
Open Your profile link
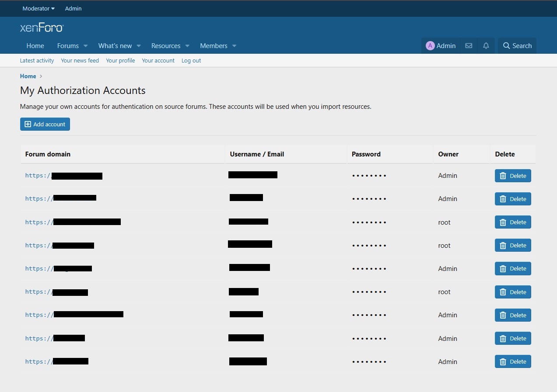(120, 60)
